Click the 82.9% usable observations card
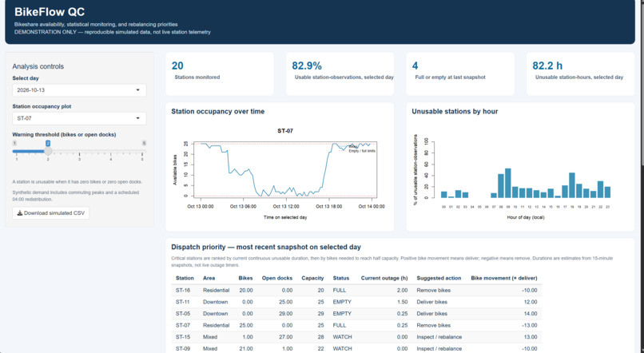Viewport: 644px width, 353px height. 340,74
